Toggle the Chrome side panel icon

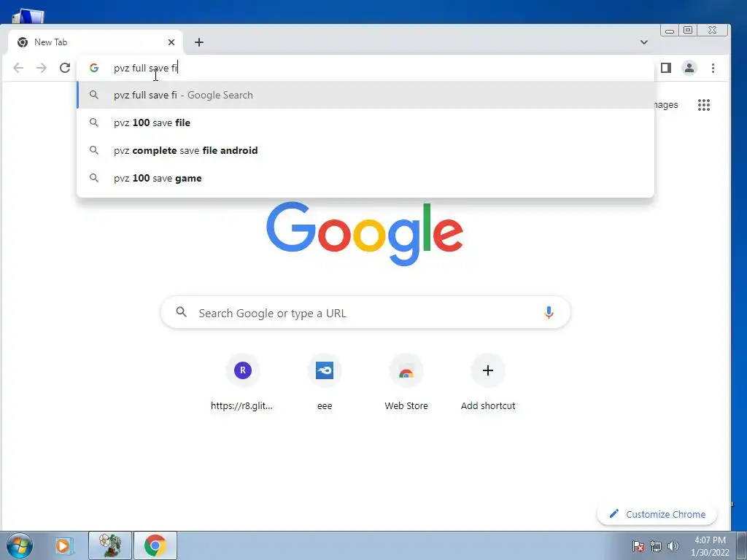[666, 68]
